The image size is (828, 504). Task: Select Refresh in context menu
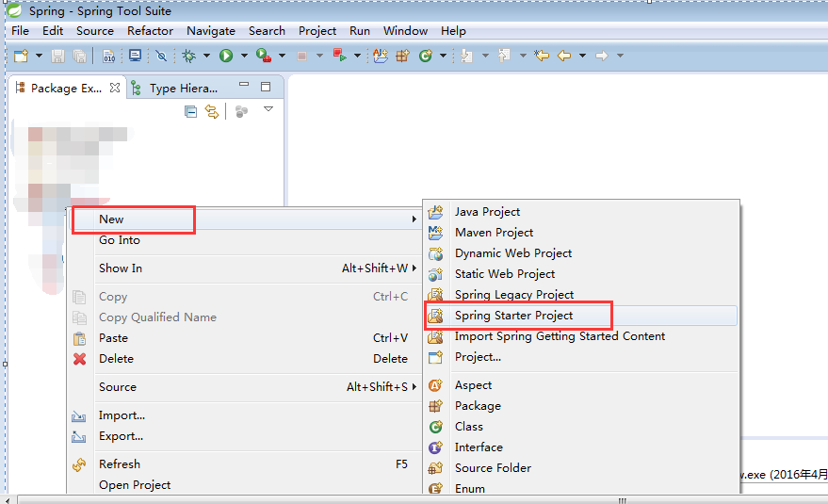[x=246, y=464]
